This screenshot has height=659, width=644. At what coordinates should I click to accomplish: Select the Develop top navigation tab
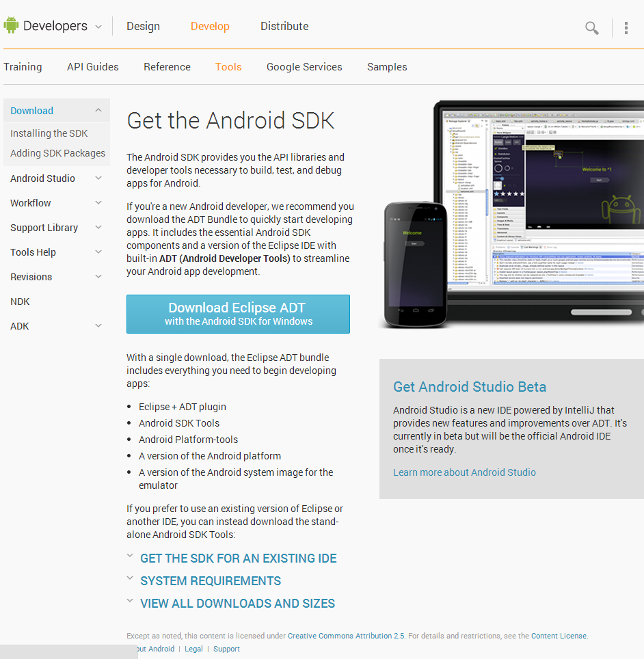point(210,26)
